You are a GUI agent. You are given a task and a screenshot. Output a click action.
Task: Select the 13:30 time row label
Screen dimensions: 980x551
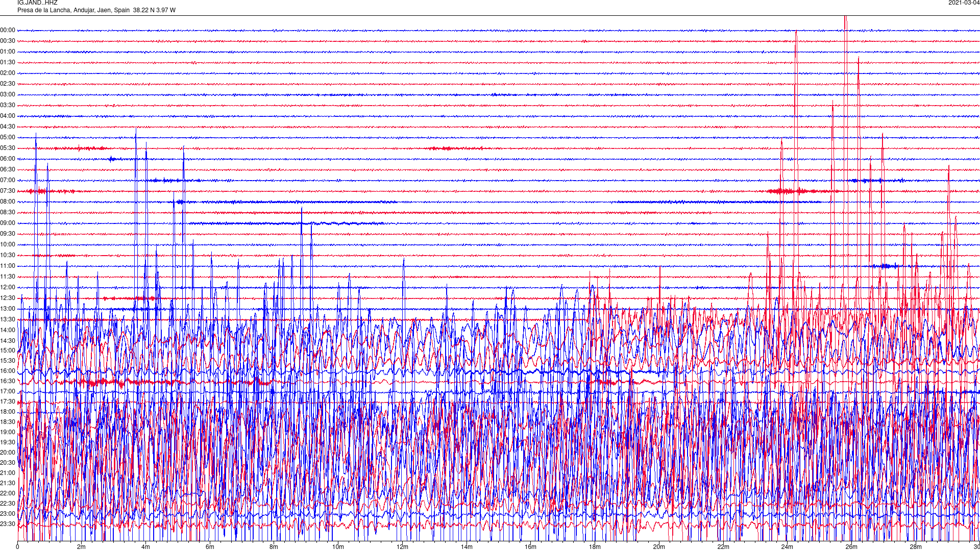[x=8, y=320]
